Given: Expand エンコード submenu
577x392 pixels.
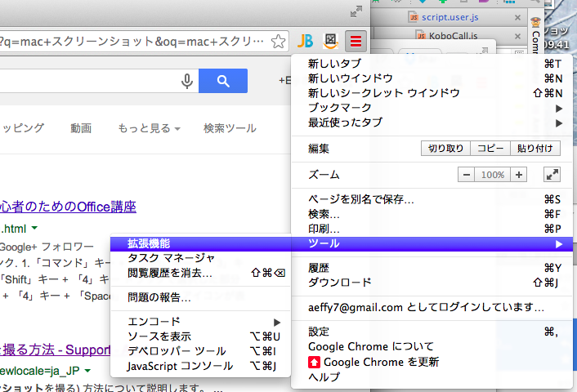Looking at the screenshot, I should point(200,322).
